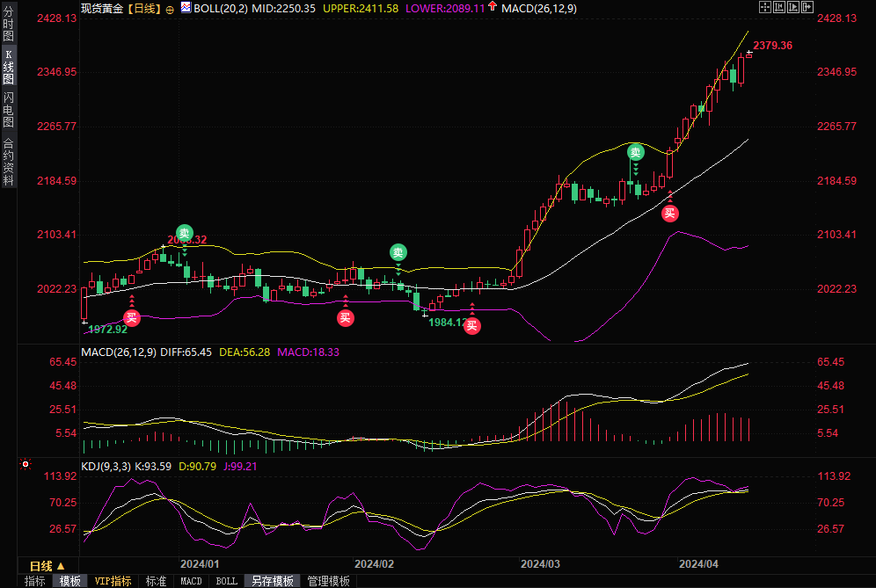Switch to 分时图 view in left sidebar
The image size is (876, 588).
(x=8, y=25)
